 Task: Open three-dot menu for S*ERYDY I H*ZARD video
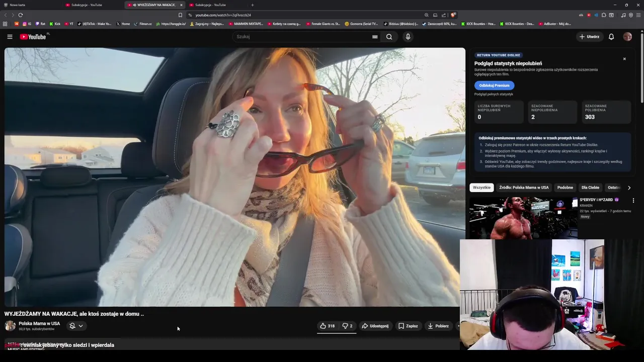633,200
